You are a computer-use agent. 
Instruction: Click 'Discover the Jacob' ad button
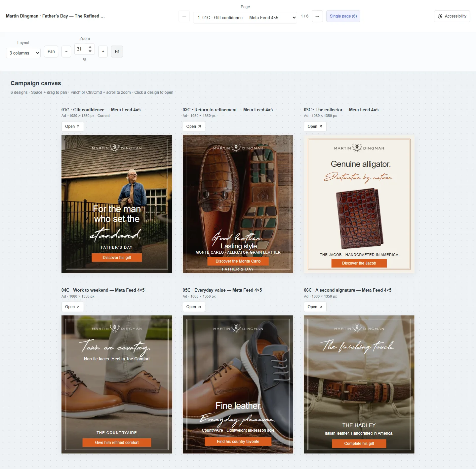[359, 263]
